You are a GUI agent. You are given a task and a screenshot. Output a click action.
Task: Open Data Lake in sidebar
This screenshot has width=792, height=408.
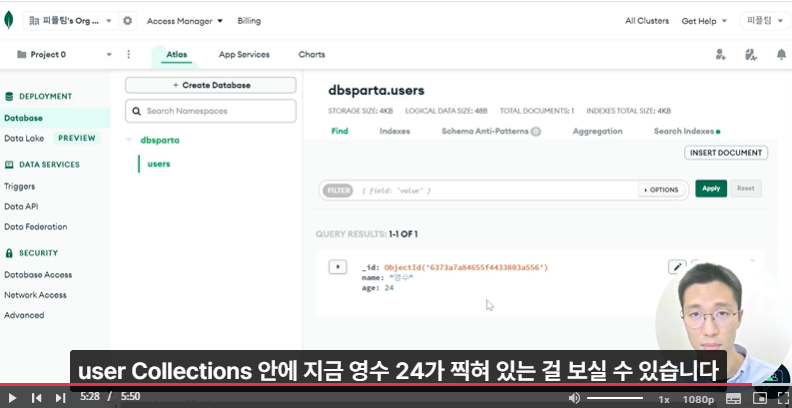point(24,138)
